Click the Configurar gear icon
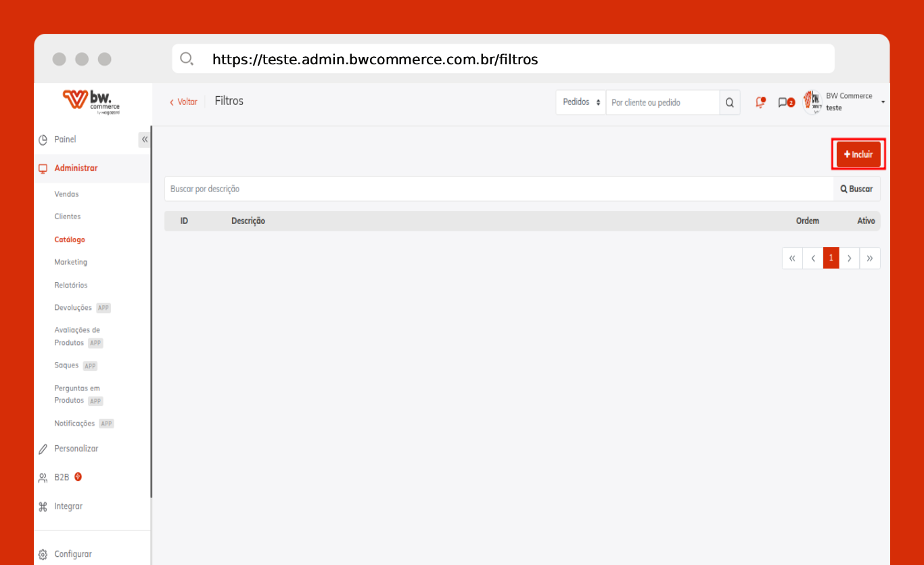Image resolution: width=924 pixels, height=565 pixels. point(43,554)
